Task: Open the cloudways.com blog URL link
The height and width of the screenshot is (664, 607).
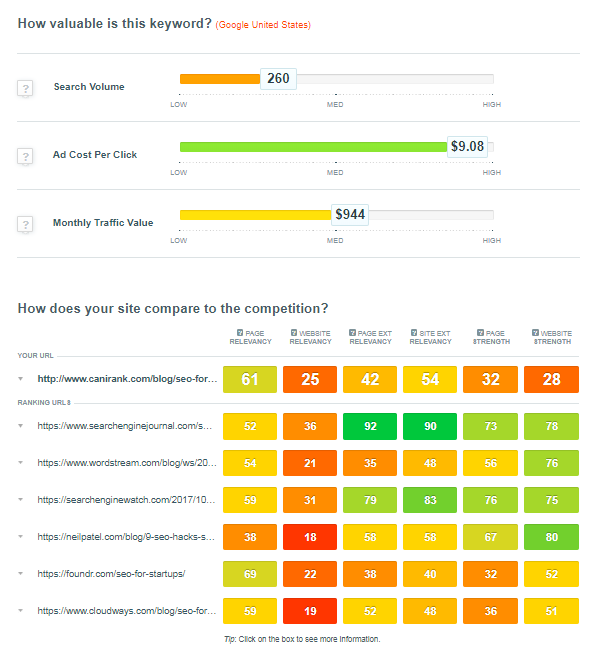Action: [127, 611]
